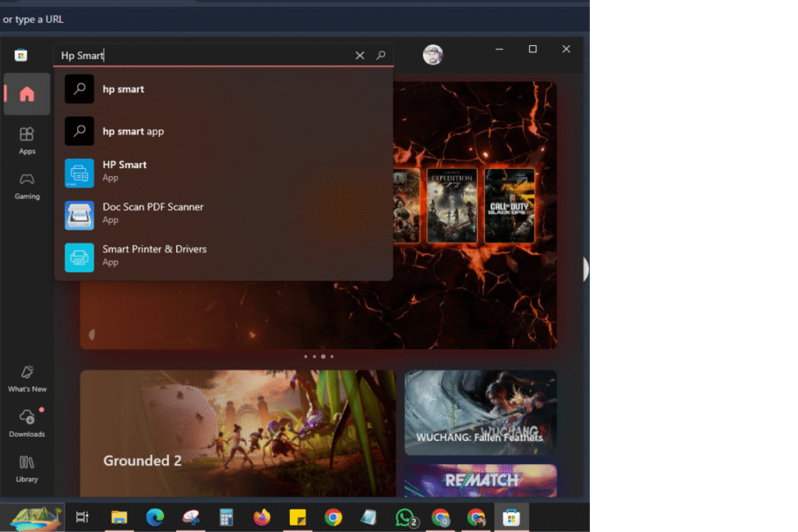This screenshot has width=798, height=532.
Task: Open the user profile avatar
Action: [433, 55]
